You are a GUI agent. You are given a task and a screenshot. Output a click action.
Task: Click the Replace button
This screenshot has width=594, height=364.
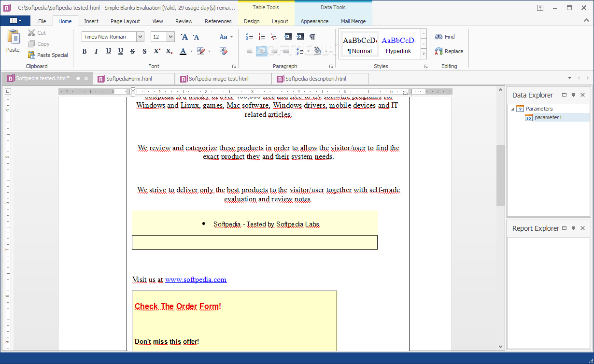[x=449, y=51]
